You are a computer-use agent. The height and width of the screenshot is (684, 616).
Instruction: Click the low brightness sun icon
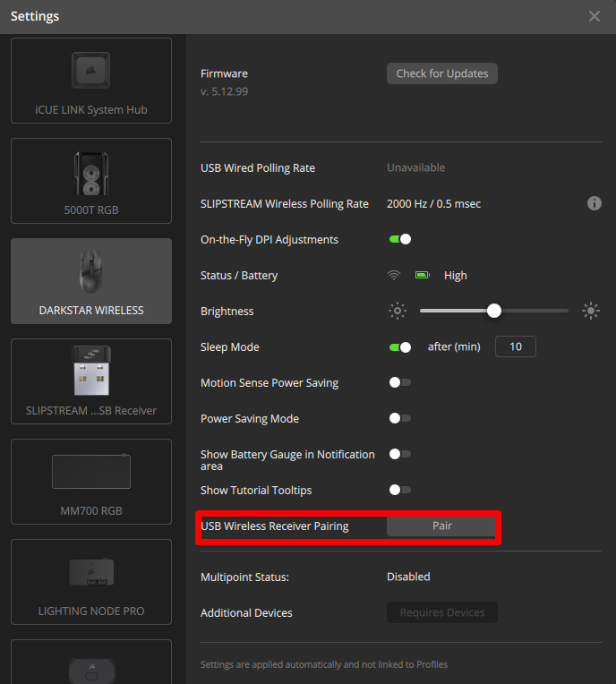pyautogui.click(x=397, y=311)
